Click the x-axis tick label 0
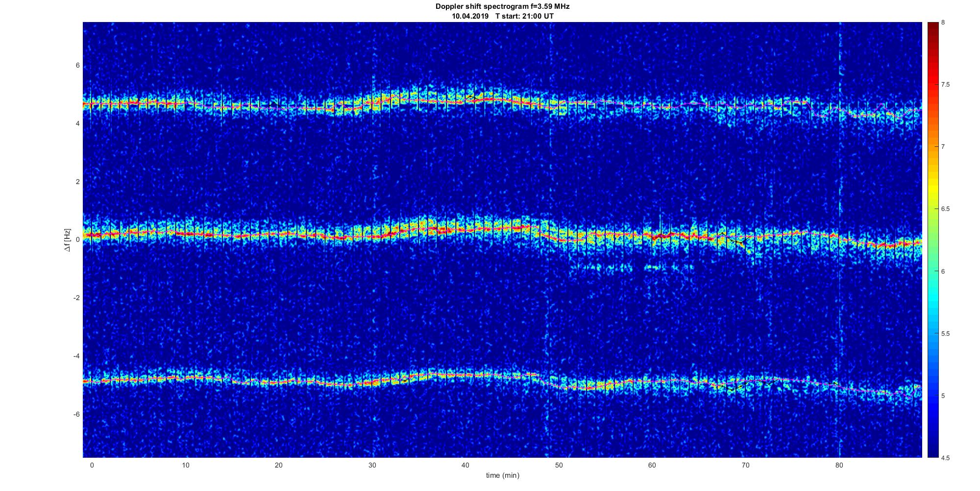The width and height of the screenshot is (980, 491). pyautogui.click(x=92, y=465)
